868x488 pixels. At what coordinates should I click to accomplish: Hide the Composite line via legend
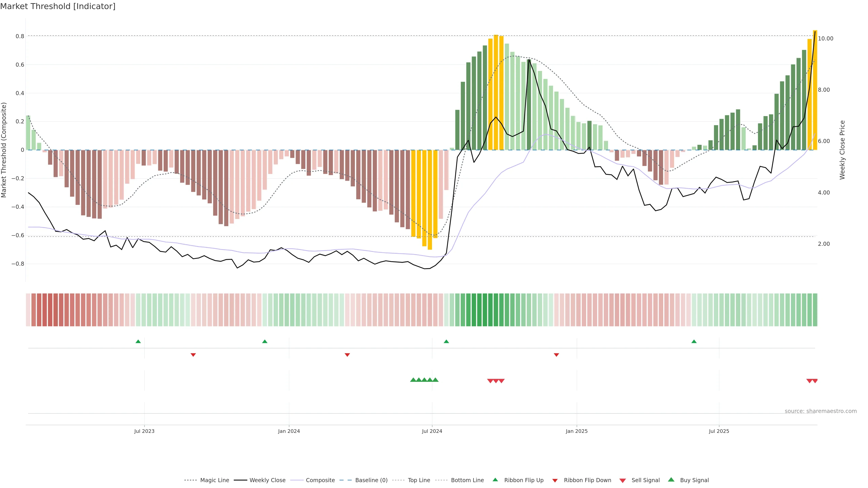tap(320, 480)
